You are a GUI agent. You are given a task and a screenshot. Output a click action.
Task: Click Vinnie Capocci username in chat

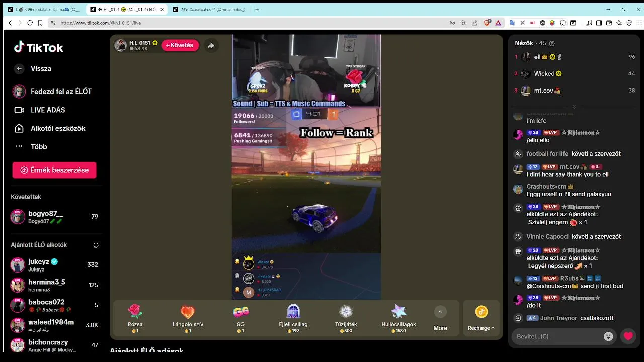(x=547, y=237)
